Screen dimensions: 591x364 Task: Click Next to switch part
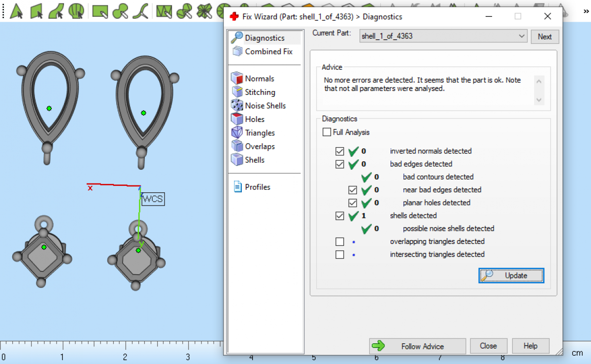(x=544, y=36)
